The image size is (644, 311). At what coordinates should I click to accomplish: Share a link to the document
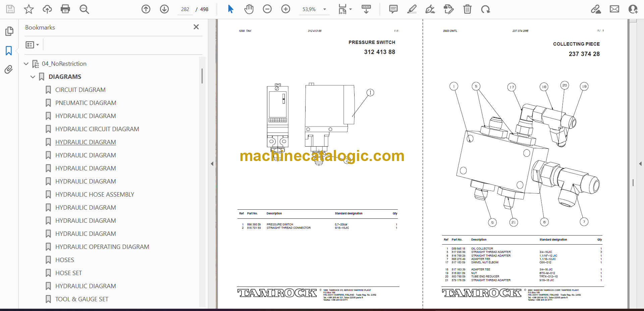pos(596,9)
